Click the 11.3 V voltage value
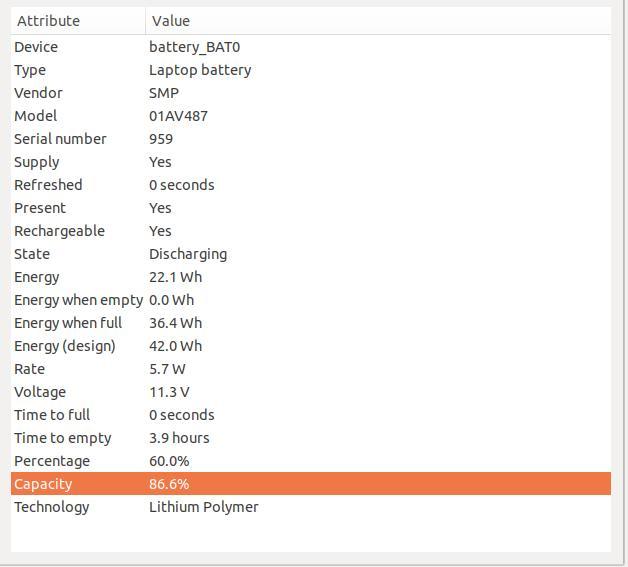 click(169, 392)
